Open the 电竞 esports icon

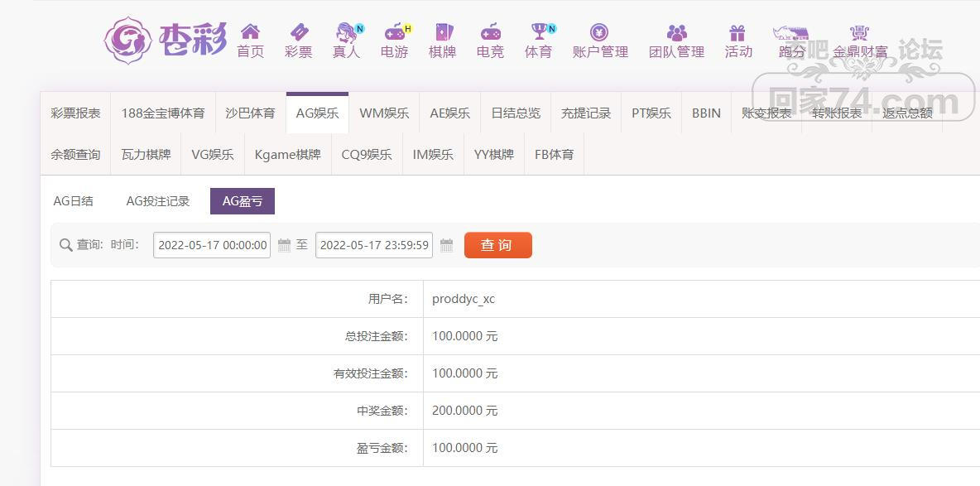[x=491, y=32]
